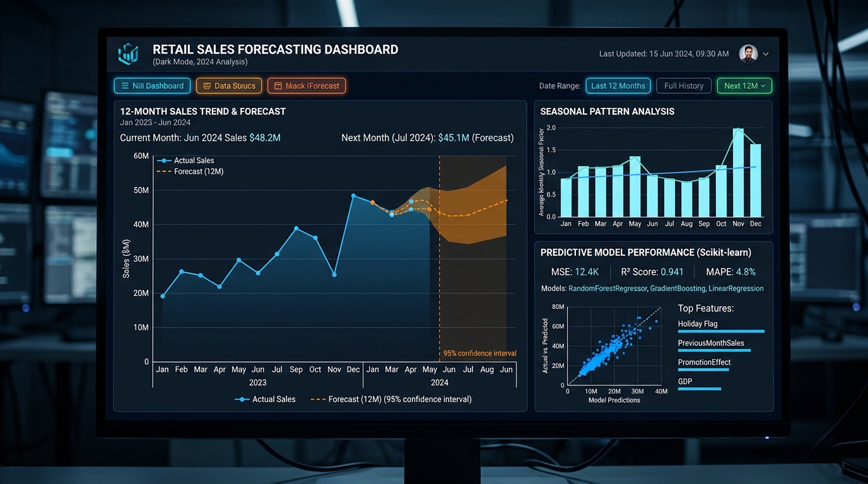This screenshot has height=484, width=868.
Task: Click the Sep 2023 data point on the sales trend line
Action: point(296,228)
